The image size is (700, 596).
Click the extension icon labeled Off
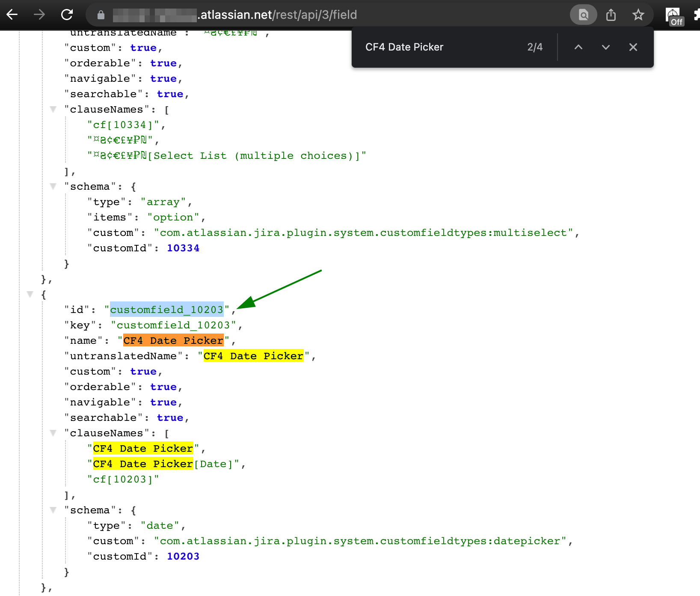tap(674, 16)
